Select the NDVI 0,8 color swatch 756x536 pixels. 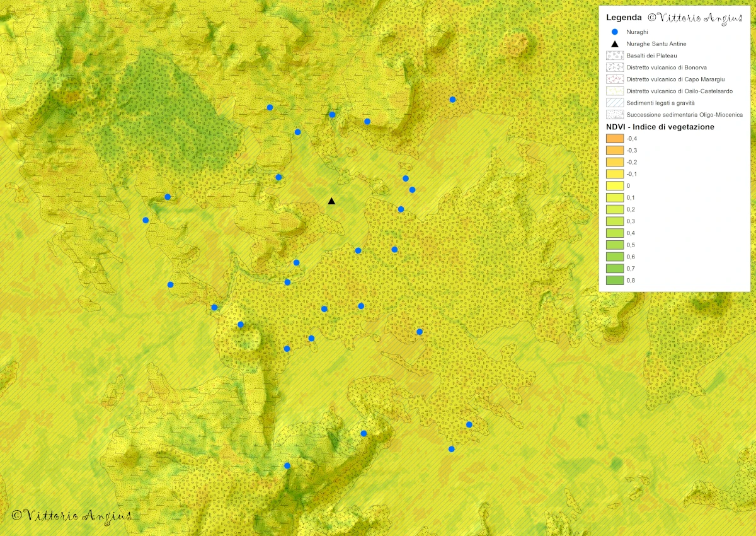tap(614, 281)
